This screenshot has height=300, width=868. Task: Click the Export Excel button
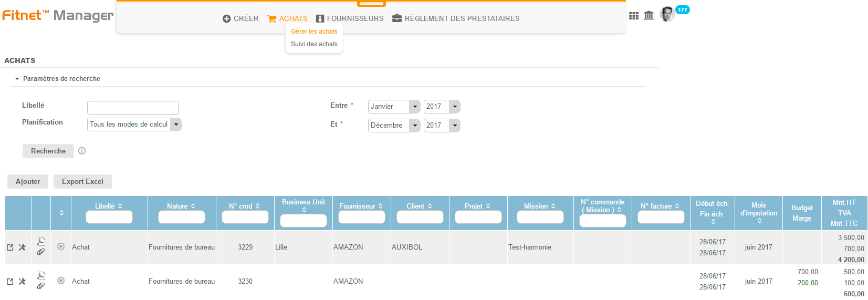[x=82, y=181]
